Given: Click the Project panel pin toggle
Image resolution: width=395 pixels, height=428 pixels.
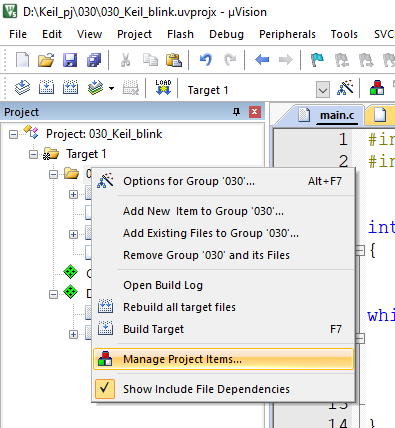Looking at the screenshot, I should tap(236, 112).
